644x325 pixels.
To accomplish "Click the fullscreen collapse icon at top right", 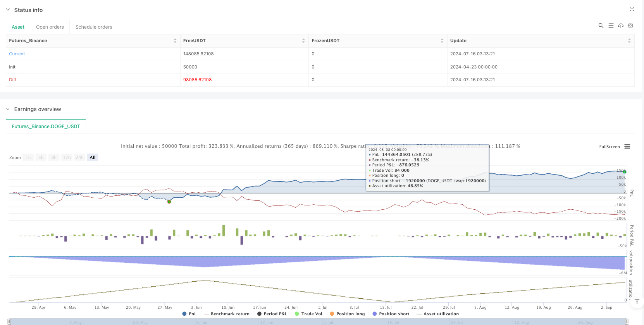I will tap(632, 9).
